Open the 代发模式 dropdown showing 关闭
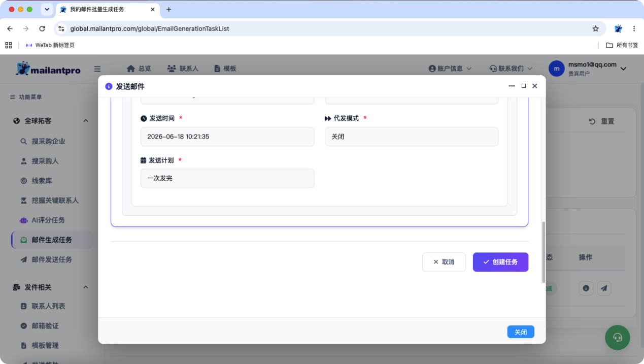The image size is (644, 364). [x=412, y=137]
